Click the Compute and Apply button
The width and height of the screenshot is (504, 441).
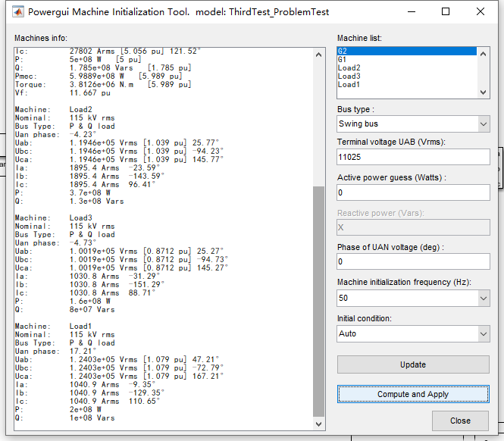413,394
